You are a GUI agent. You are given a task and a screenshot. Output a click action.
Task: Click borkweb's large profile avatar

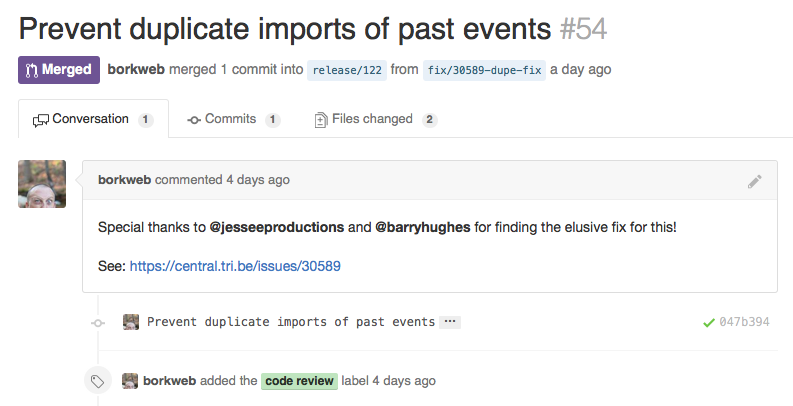42,184
